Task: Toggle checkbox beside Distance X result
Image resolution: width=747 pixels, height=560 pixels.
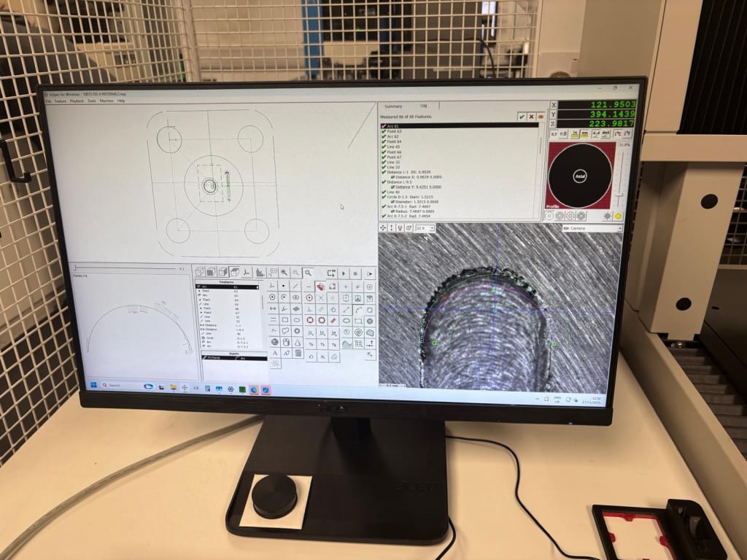Action: (x=391, y=176)
